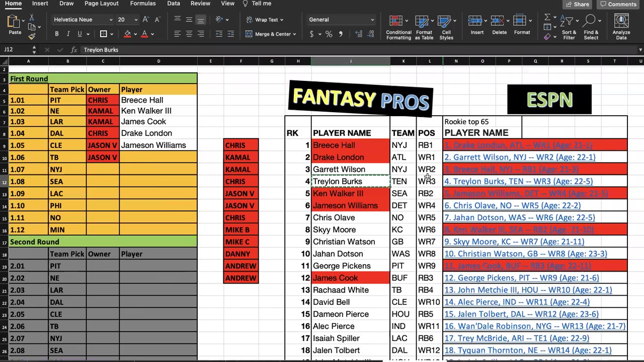Toggle Top Align
This screenshot has width=644, height=362.
(x=177, y=20)
